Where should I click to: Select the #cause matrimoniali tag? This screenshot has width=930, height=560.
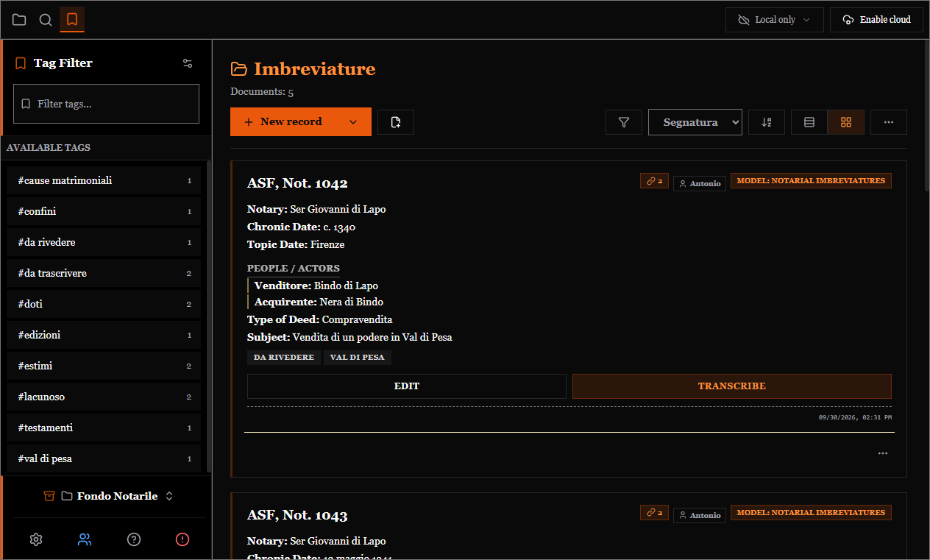point(104,180)
